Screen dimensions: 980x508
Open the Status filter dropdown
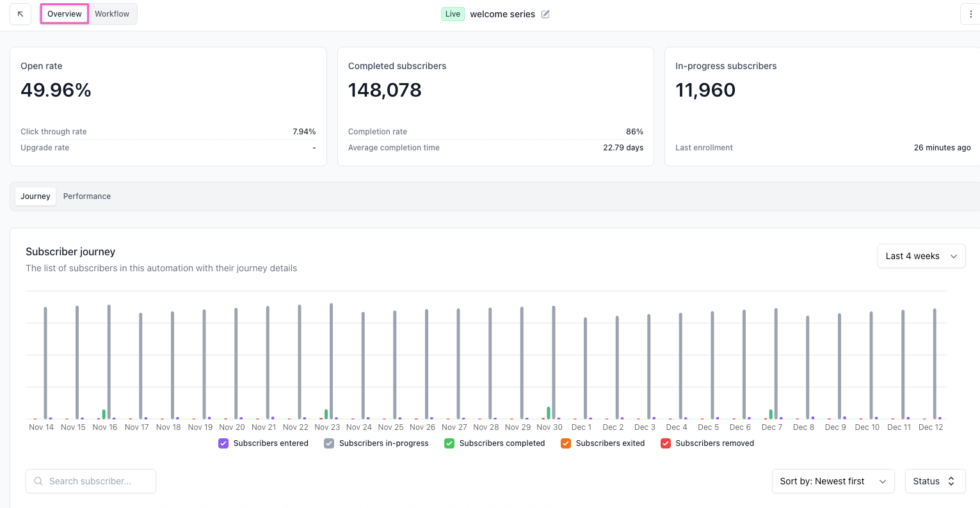934,481
